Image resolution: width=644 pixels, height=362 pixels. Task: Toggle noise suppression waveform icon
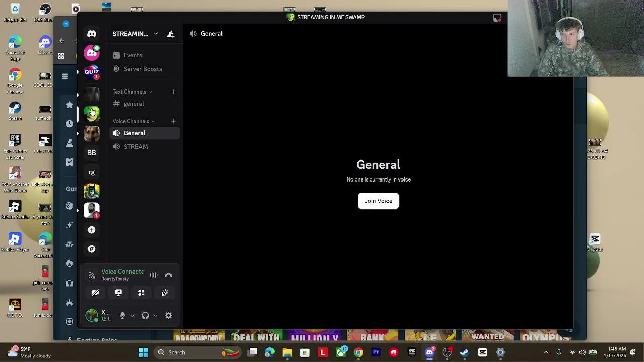click(154, 275)
